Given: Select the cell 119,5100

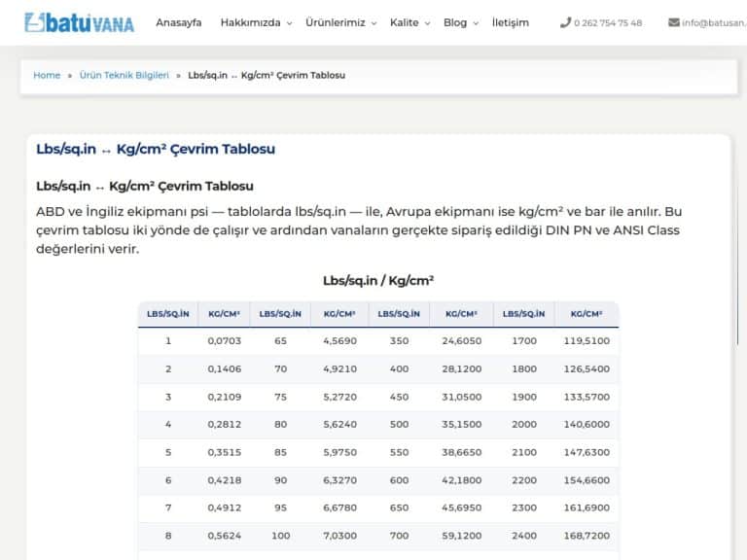Looking at the screenshot, I should click(x=587, y=341).
